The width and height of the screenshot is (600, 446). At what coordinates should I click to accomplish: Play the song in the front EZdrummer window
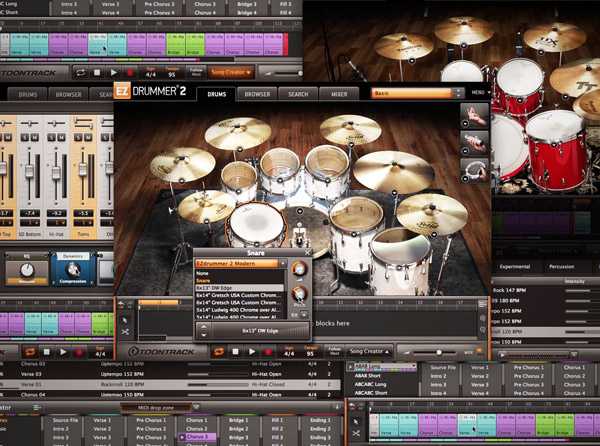coord(252,351)
